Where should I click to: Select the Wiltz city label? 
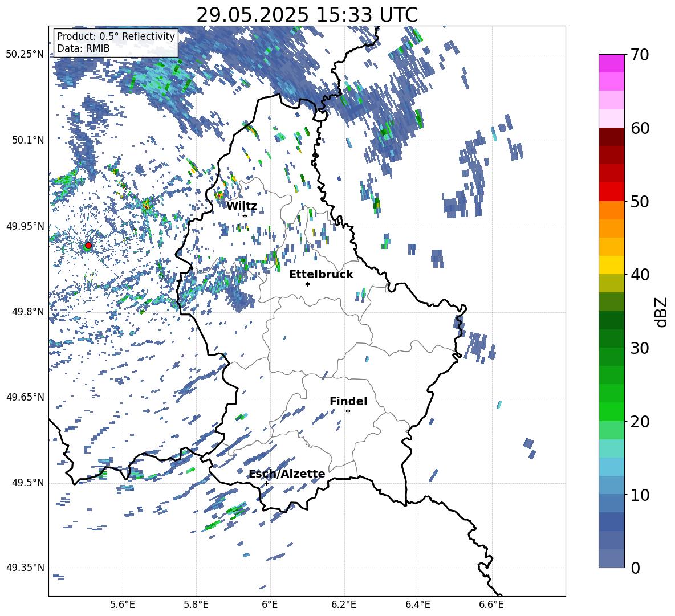pyautogui.click(x=242, y=206)
